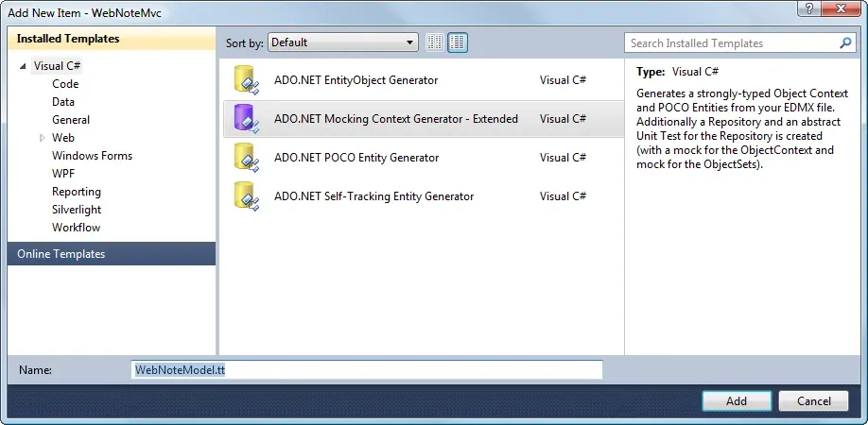This screenshot has height=425, width=868.
Task: Close the Add New Item dialog
Action: [842, 8]
